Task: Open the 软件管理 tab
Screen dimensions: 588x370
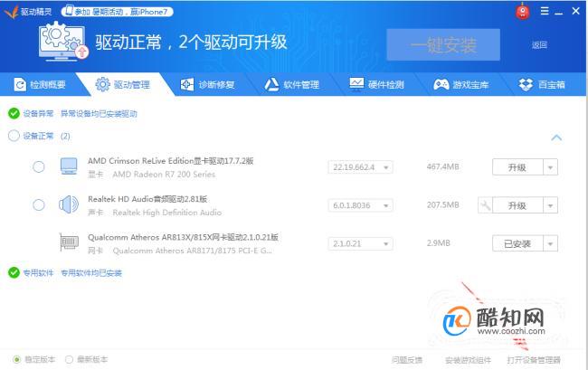Action: [x=292, y=84]
